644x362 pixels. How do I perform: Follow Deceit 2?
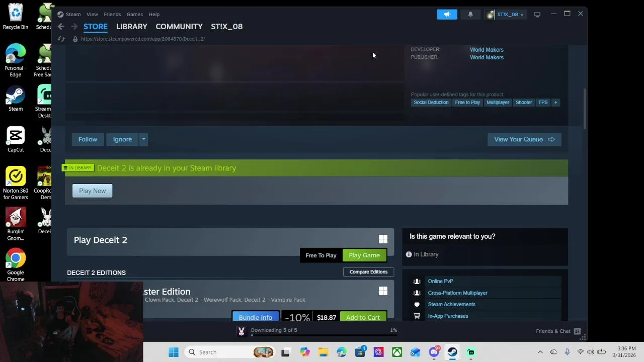pyautogui.click(x=88, y=139)
